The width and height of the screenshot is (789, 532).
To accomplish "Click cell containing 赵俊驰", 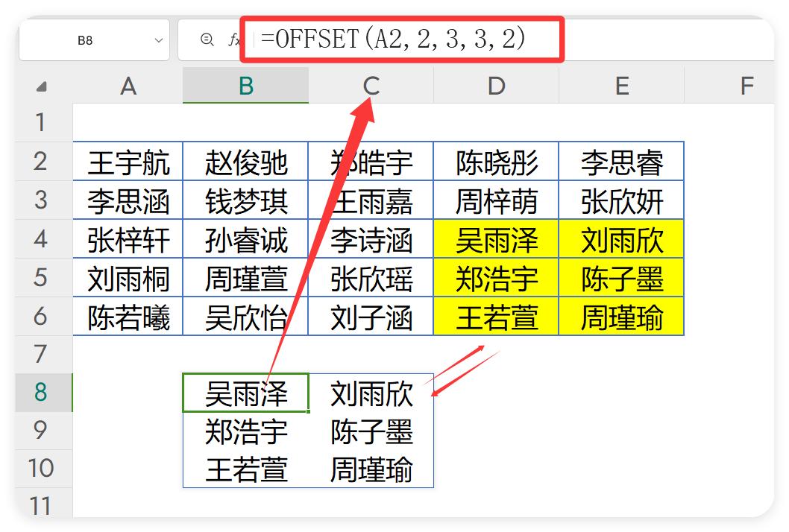I will 245,162.
